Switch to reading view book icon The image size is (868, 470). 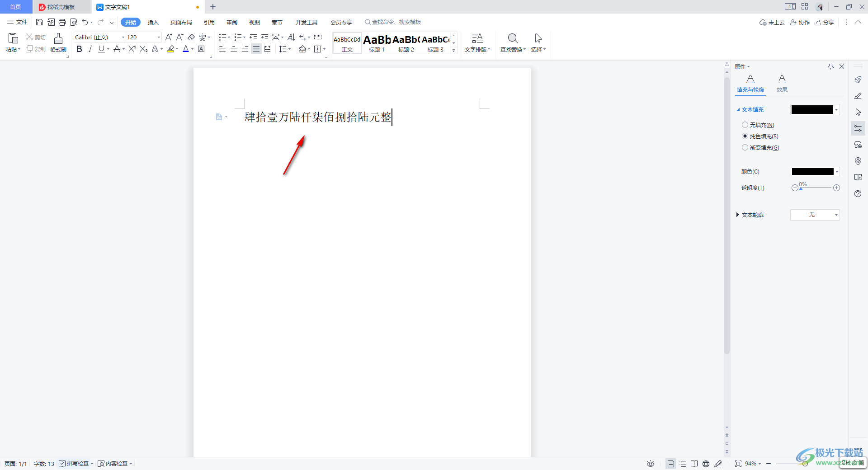tap(694, 464)
